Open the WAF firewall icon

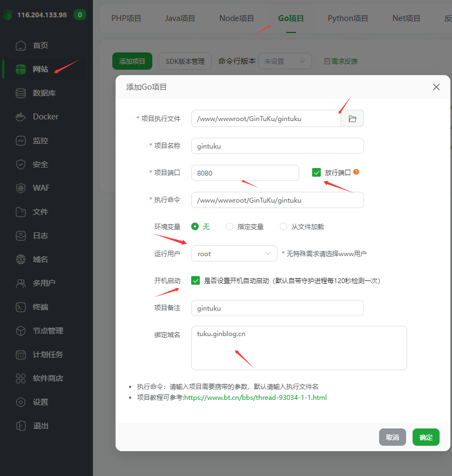coord(21,188)
